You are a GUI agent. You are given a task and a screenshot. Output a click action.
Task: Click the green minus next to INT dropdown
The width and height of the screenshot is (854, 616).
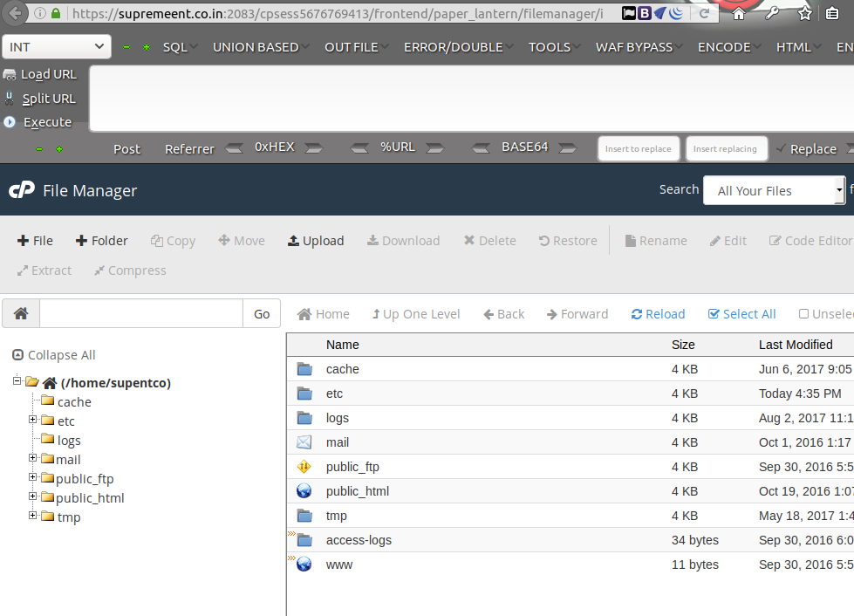pos(126,47)
